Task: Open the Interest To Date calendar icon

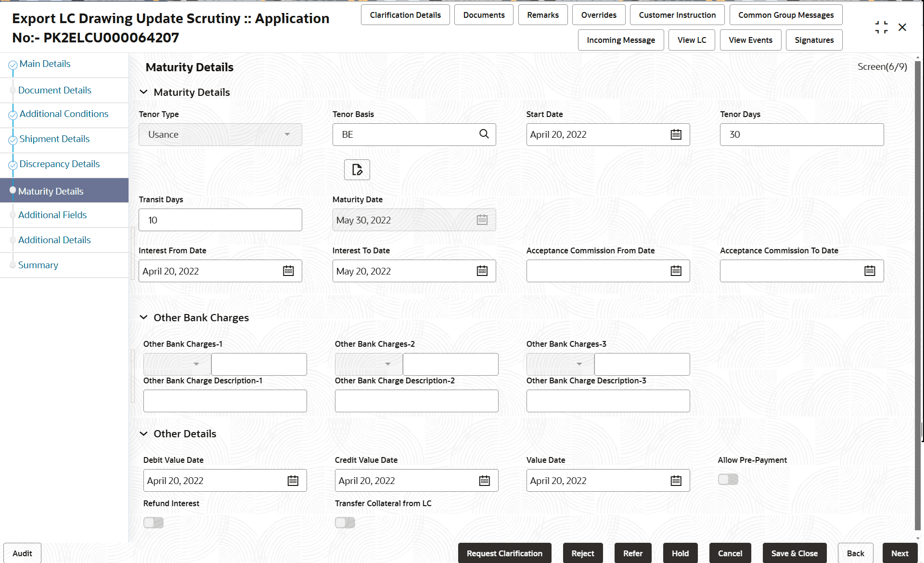Action: (x=482, y=271)
